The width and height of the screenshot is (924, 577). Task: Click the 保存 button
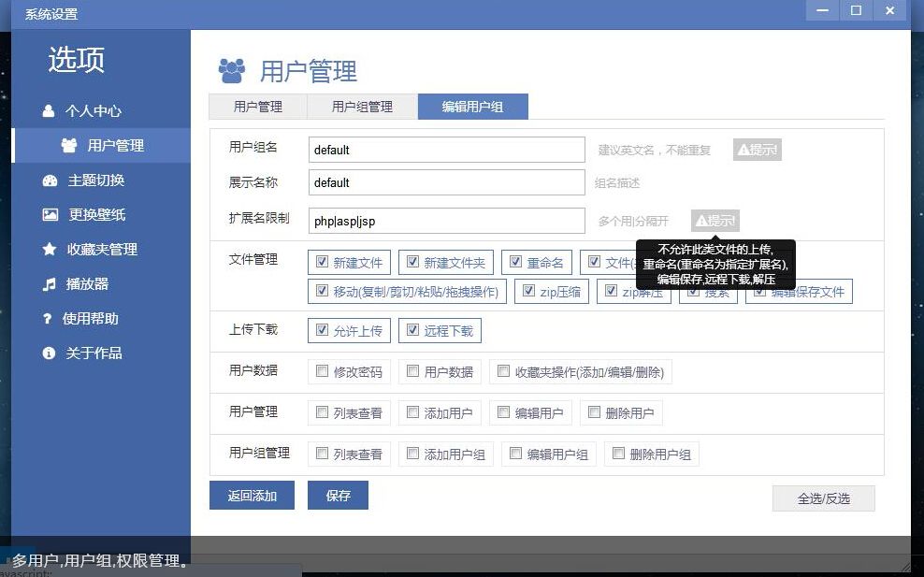click(338, 496)
